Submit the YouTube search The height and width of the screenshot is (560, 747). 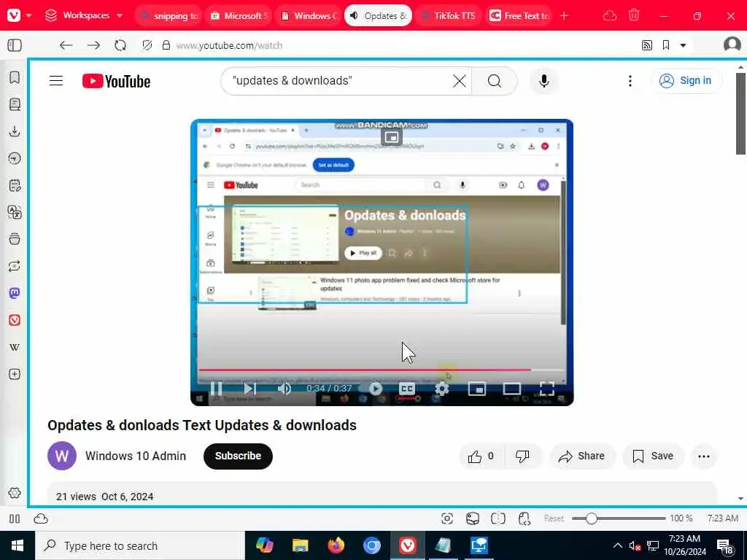pyautogui.click(x=495, y=81)
